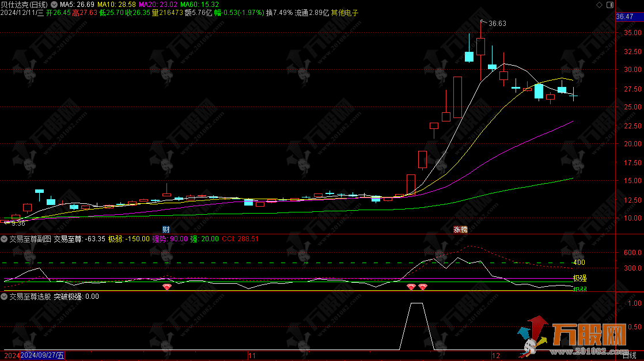Viewport: 644px width, 361px height.
Task: Click the 交易至尊副图 indicator name
Action: 31,239
